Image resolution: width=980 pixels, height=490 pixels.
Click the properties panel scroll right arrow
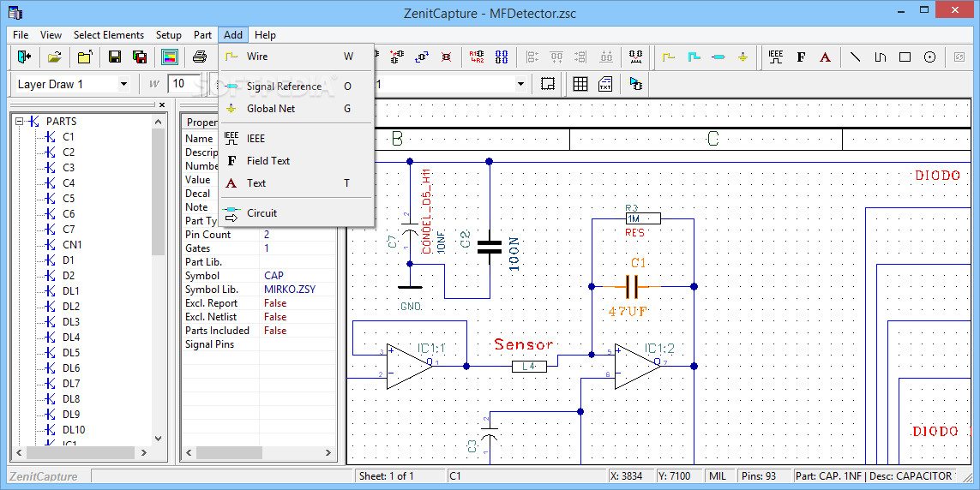coord(328,452)
